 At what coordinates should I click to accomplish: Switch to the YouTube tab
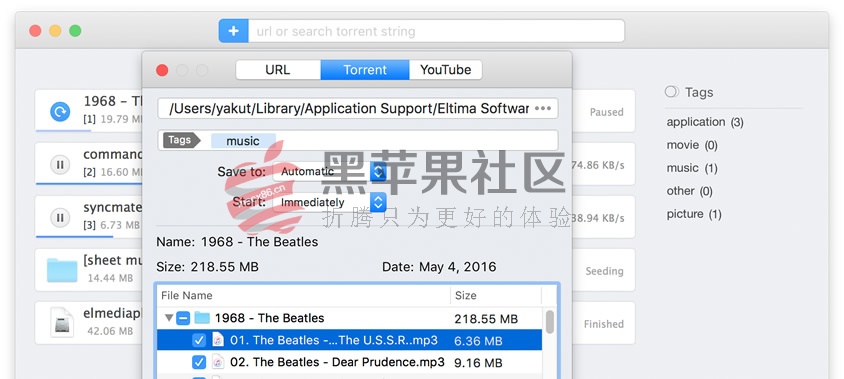pyautogui.click(x=446, y=69)
